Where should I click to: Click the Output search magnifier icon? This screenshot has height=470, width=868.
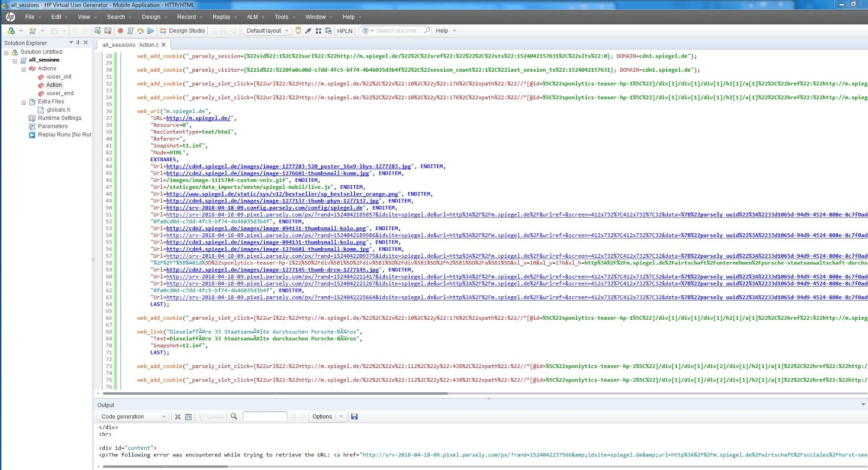coord(234,416)
